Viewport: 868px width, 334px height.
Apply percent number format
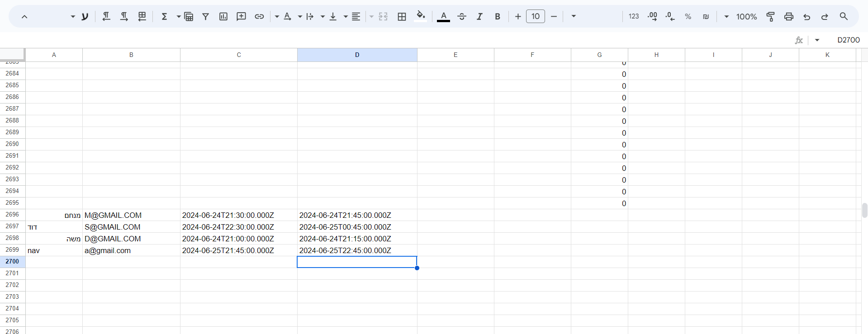(688, 16)
